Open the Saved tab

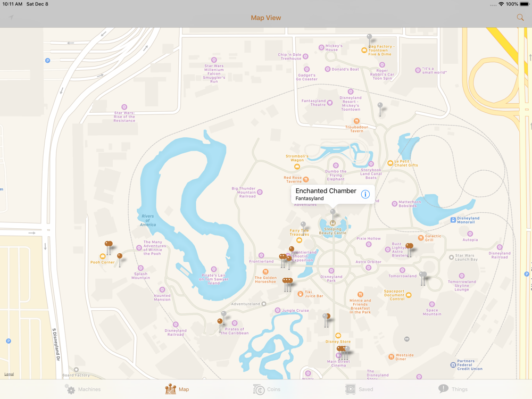[x=359, y=389]
